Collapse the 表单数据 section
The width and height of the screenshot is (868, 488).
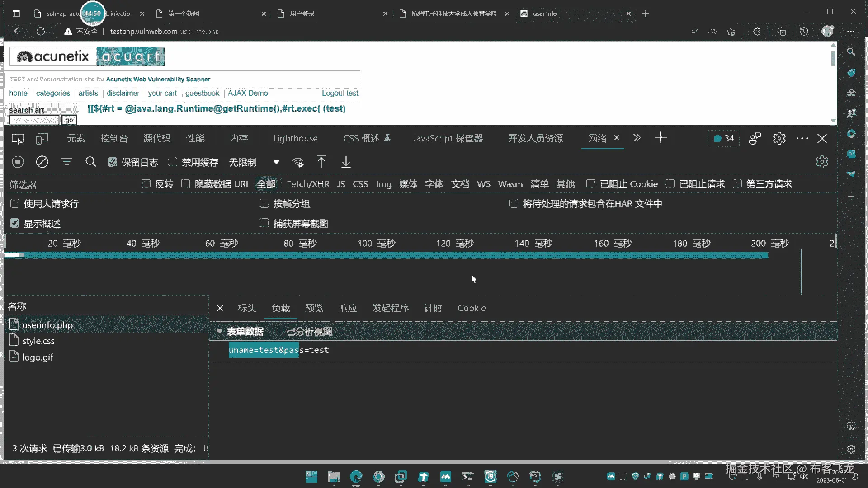[219, 331]
